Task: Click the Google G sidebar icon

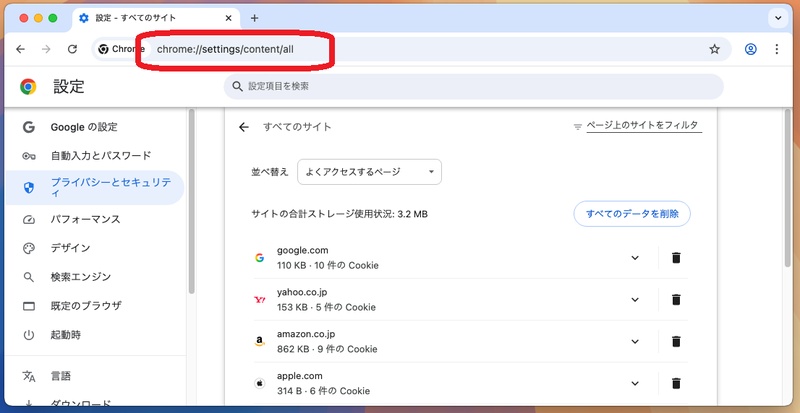Action: coord(29,127)
